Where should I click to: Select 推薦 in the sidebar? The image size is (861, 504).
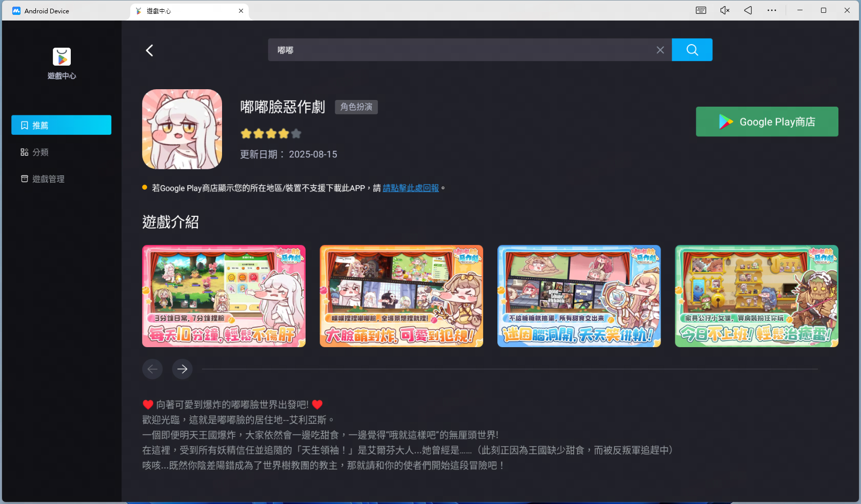pyautogui.click(x=61, y=125)
